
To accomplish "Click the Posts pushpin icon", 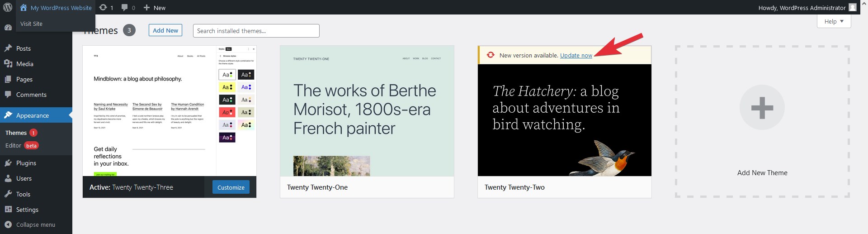I will (8, 48).
